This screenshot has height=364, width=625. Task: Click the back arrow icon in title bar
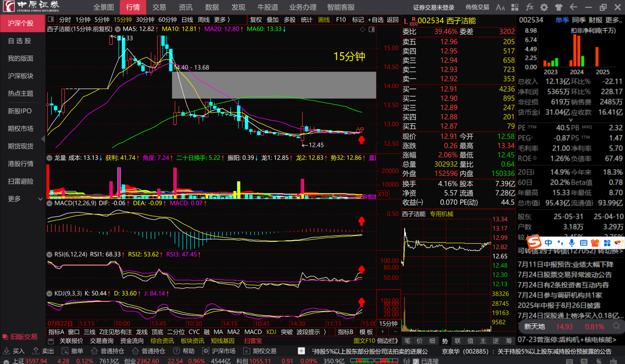point(574,7)
